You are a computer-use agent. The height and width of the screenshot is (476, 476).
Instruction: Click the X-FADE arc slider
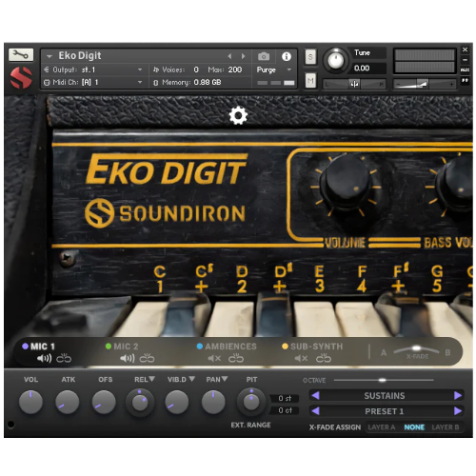[416, 349]
